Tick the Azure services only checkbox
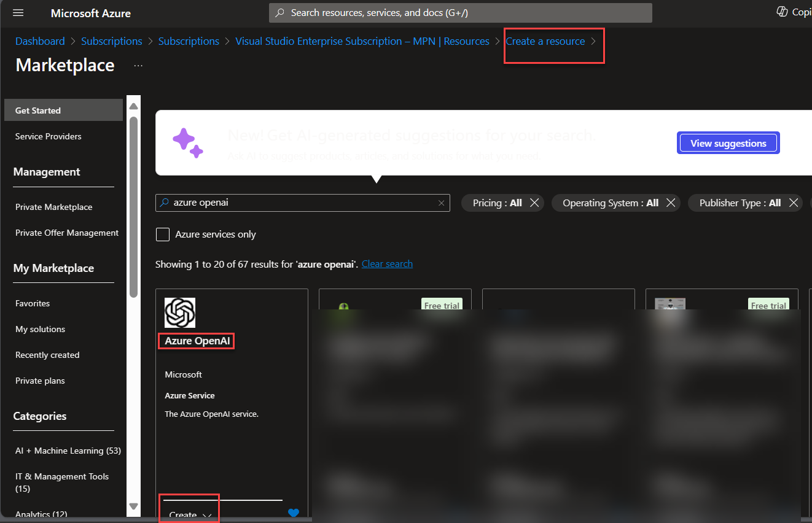This screenshot has width=812, height=523. coord(163,234)
